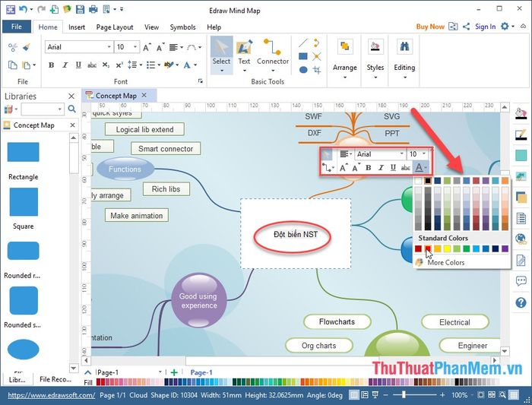Click the Format Painter brush icon
The width and height of the screenshot is (532, 405).
27,47
